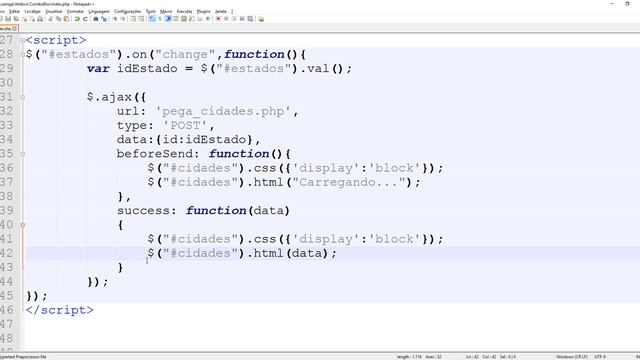This screenshot has height=360, width=640.
Task: Collapse the red fold marker on line 40
Action: [x=22, y=225]
